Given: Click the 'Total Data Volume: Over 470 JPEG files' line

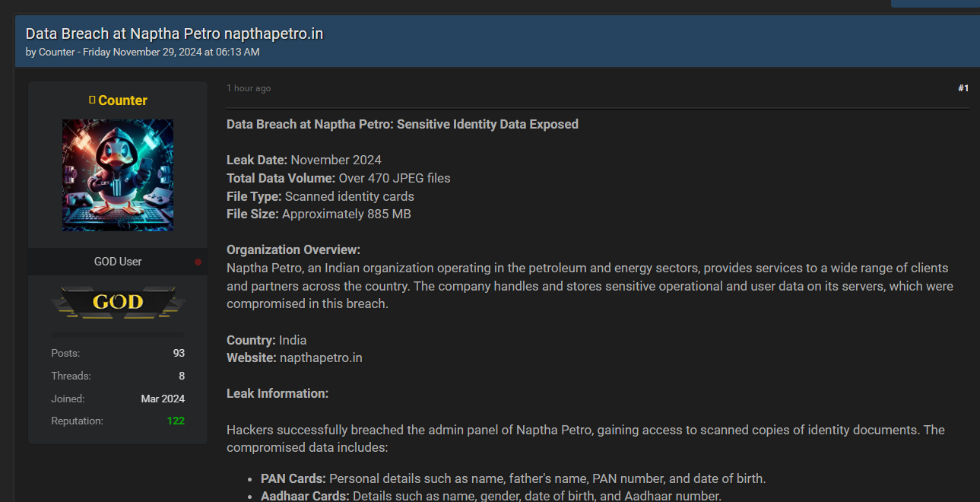Looking at the screenshot, I should [x=338, y=178].
